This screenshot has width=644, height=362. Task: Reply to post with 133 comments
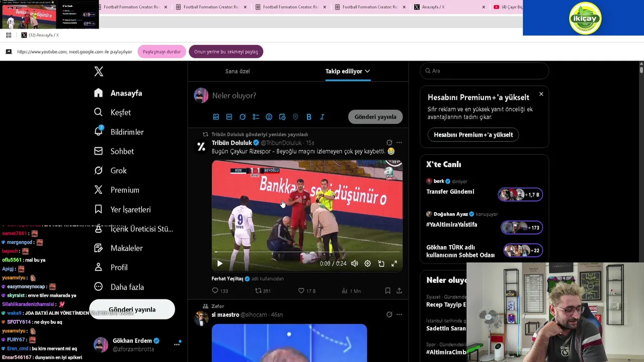[220, 291]
